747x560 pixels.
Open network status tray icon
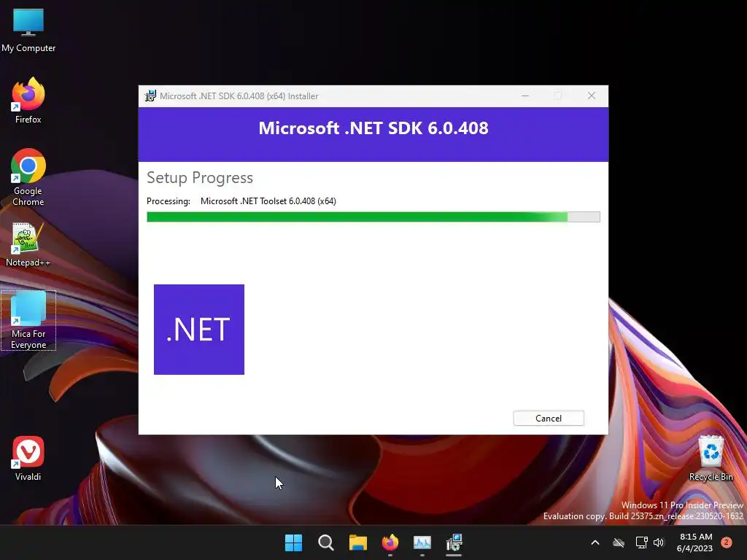click(x=642, y=542)
